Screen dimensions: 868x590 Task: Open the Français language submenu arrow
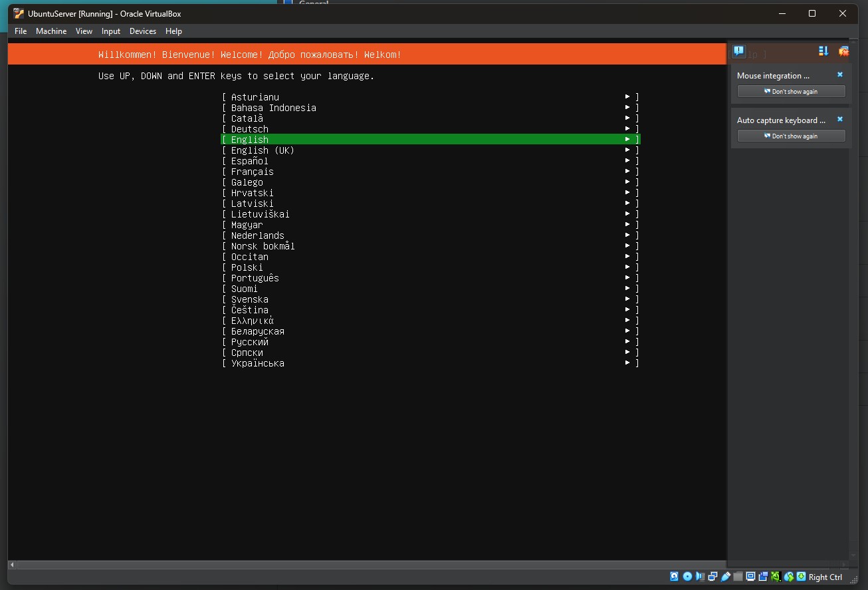627,170
